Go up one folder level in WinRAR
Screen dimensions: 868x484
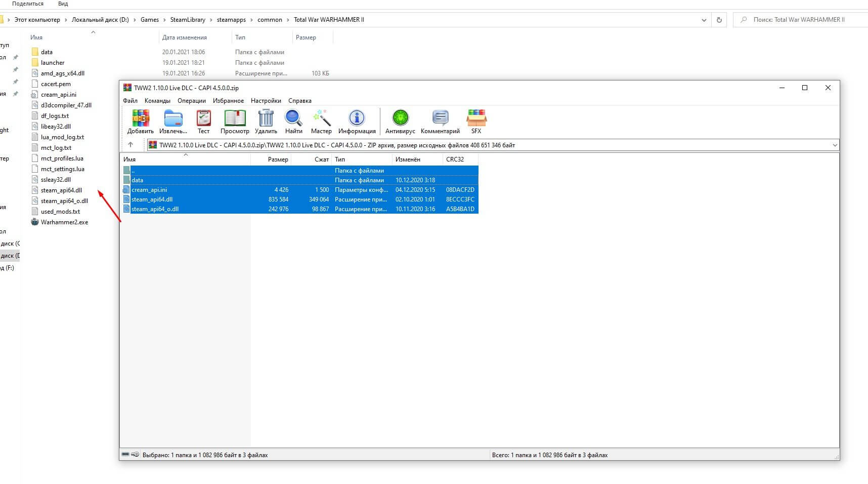[131, 145]
